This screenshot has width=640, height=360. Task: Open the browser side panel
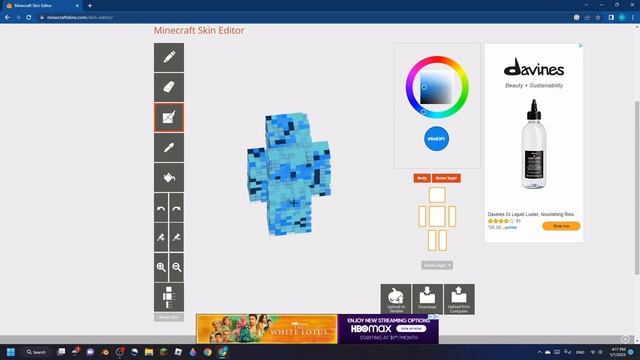(x=611, y=18)
